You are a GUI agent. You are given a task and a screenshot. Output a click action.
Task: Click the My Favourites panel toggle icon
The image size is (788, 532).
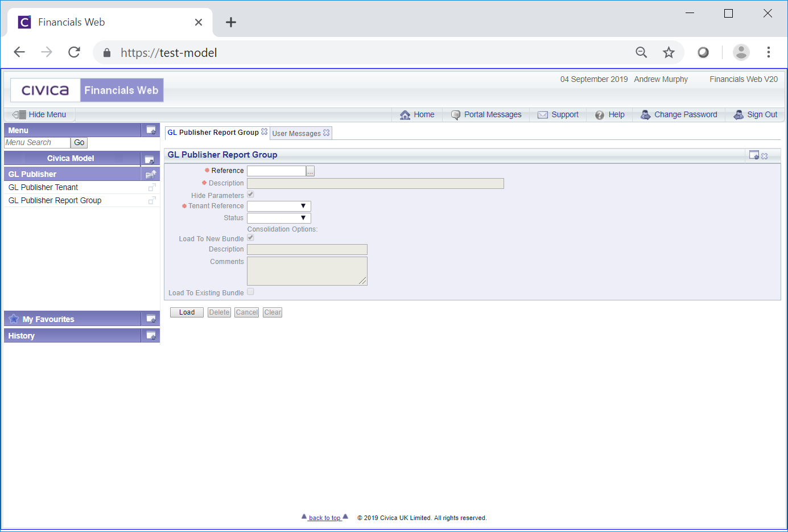click(151, 319)
